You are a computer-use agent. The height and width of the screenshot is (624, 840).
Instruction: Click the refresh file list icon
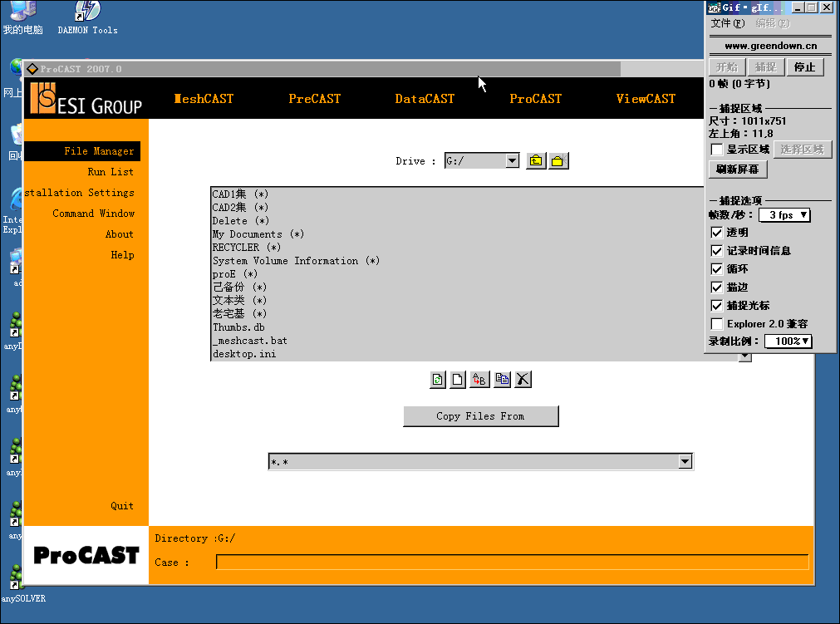click(438, 380)
